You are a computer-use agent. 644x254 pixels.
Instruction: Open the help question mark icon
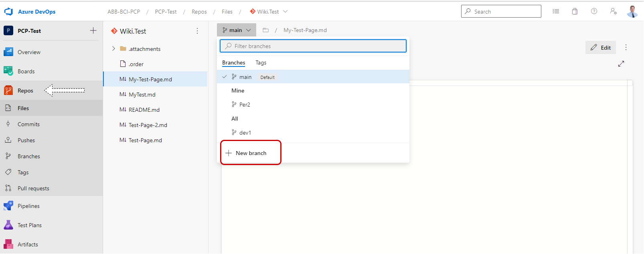pyautogui.click(x=594, y=11)
